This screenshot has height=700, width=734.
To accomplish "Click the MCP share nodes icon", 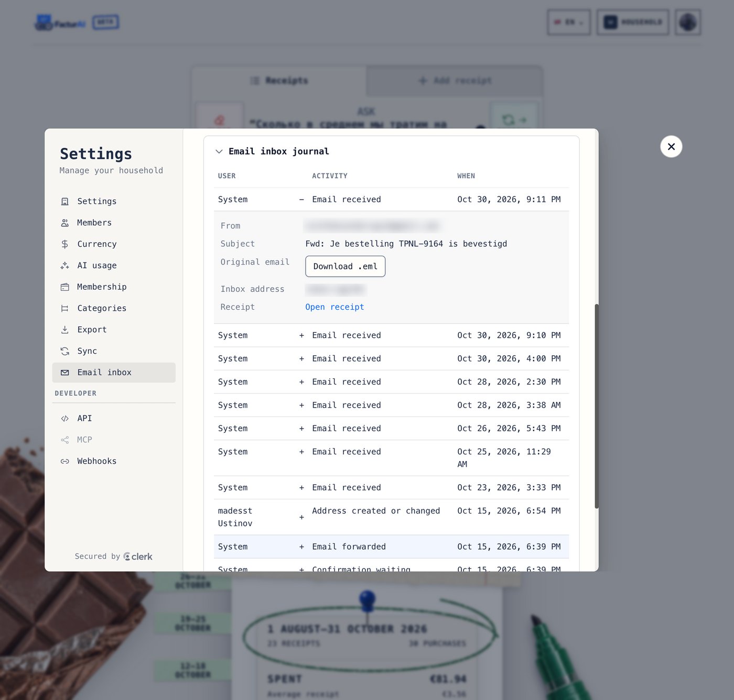I will tap(65, 440).
